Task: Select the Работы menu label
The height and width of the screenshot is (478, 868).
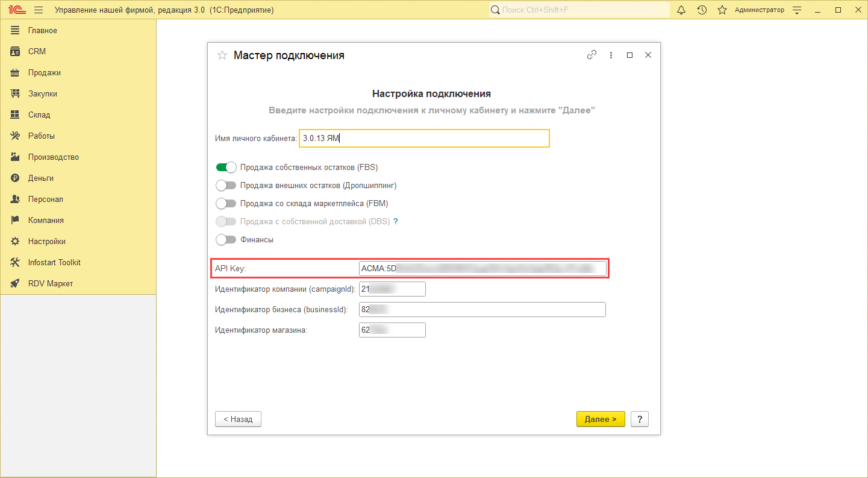Action: [42, 136]
